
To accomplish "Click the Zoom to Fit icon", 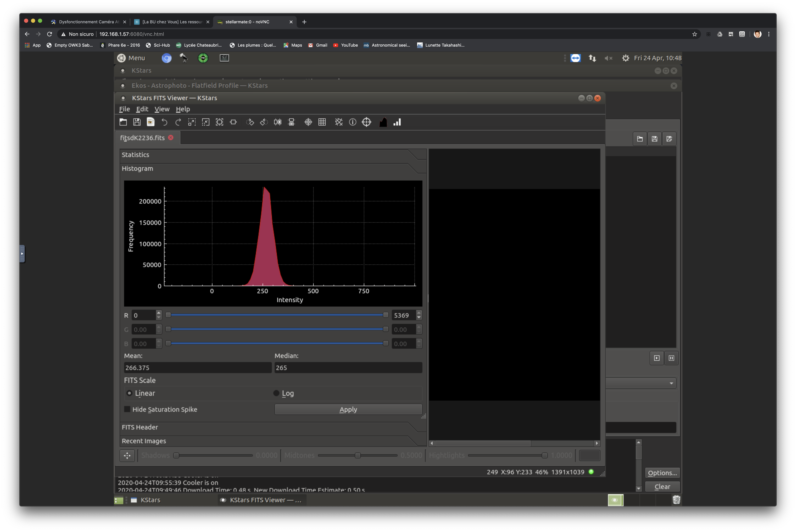I will (x=220, y=122).
